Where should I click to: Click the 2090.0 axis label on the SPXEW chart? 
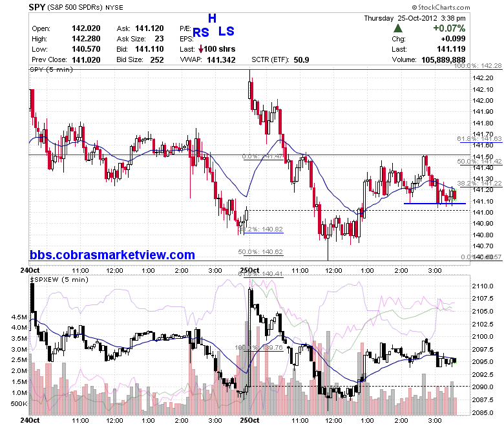click(x=483, y=387)
